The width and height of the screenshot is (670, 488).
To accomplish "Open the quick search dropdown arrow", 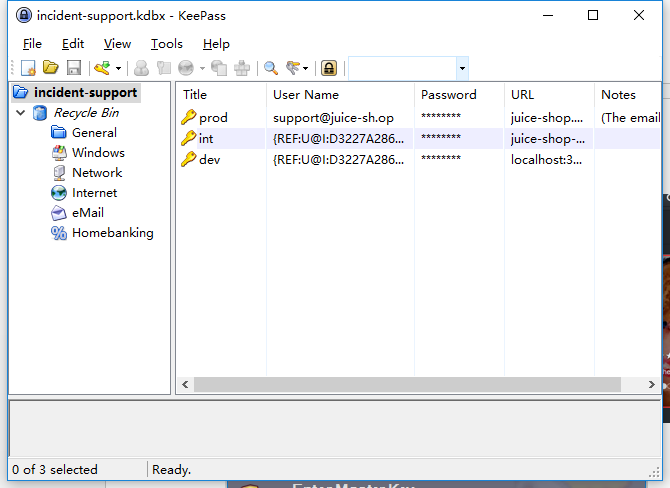I will pyautogui.click(x=462, y=68).
